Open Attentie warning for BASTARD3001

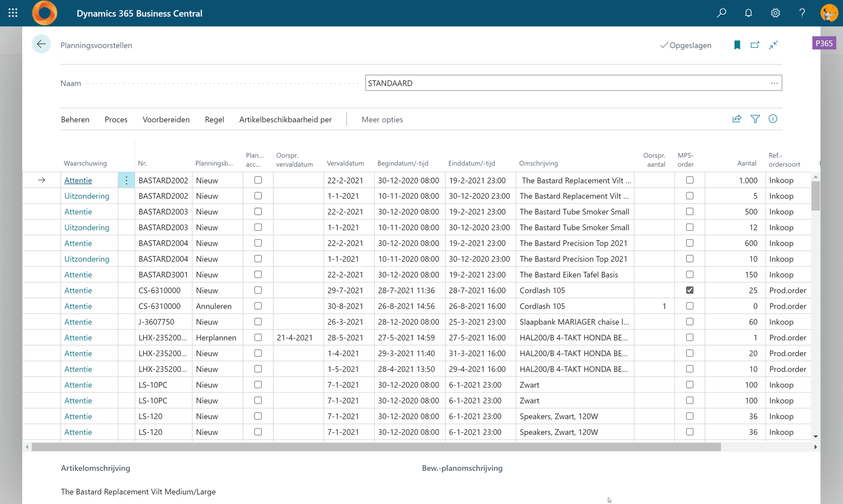pyautogui.click(x=78, y=275)
